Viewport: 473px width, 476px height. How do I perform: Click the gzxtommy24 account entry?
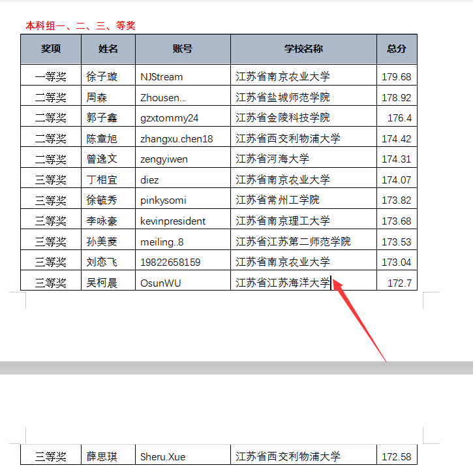coord(170,118)
